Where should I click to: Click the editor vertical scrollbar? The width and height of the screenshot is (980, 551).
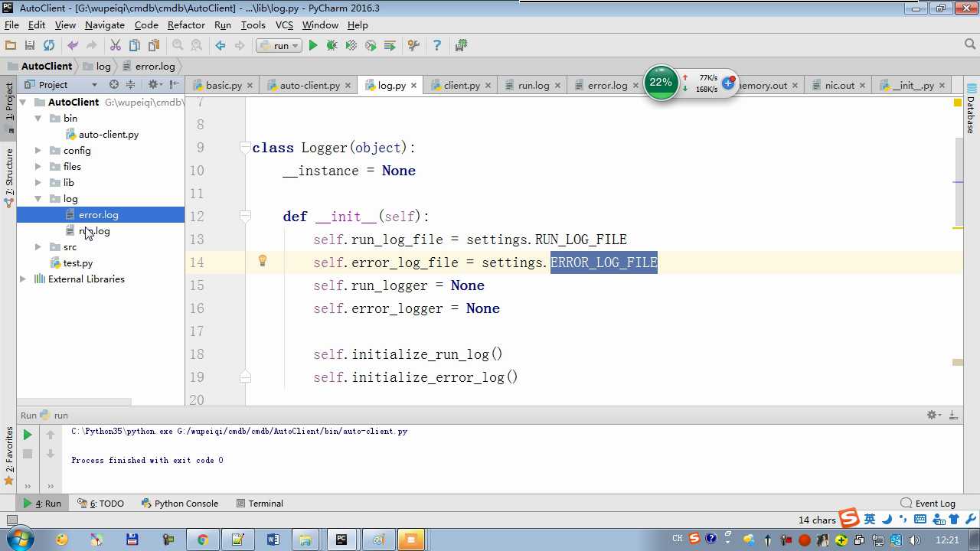pos(958,183)
